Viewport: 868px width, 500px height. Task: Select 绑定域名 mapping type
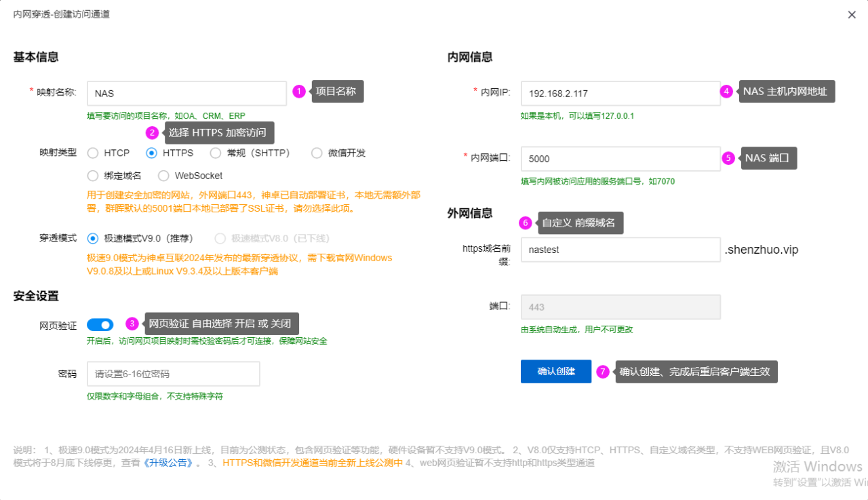tap(94, 176)
